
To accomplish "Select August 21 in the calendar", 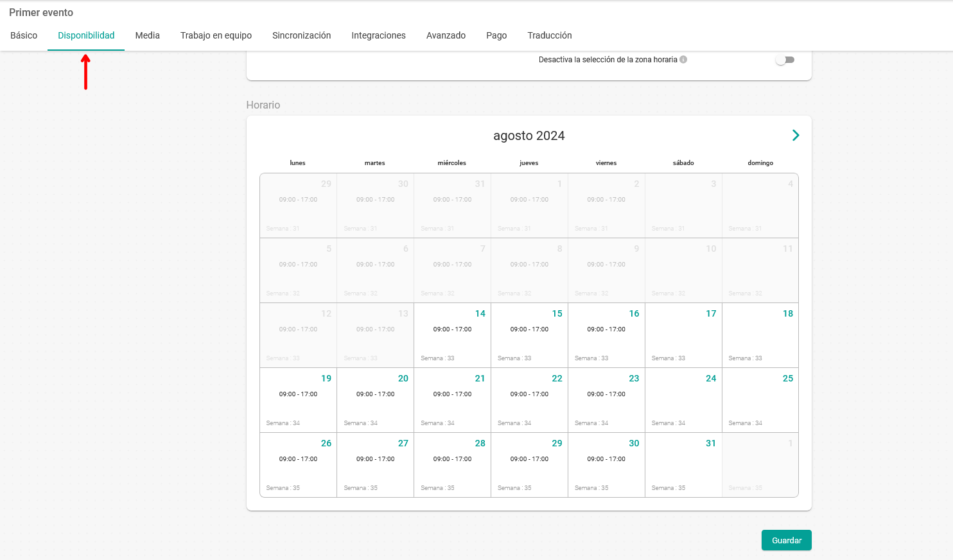I will tap(452, 400).
